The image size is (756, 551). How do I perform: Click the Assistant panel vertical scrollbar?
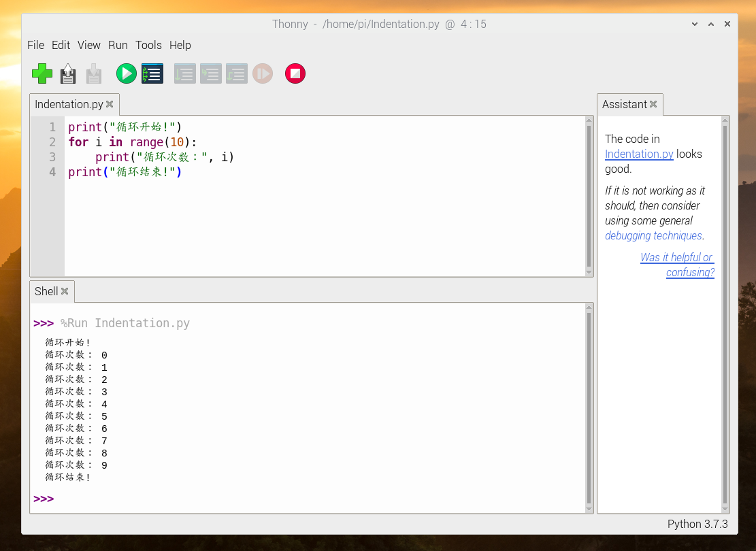725,314
